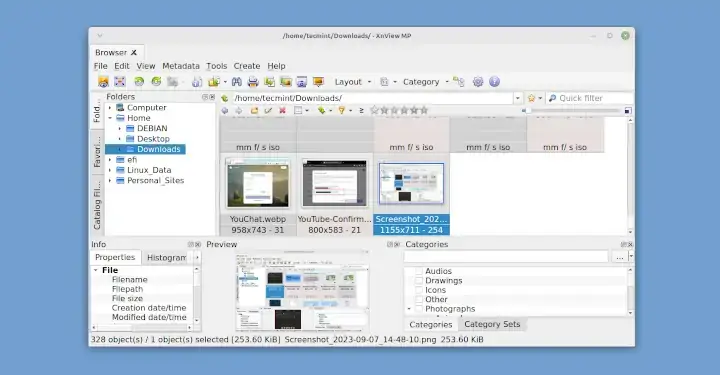The width and height of the screenshot is (720, 375).
Task: Close the Preview panel
Action: point(397,244)
